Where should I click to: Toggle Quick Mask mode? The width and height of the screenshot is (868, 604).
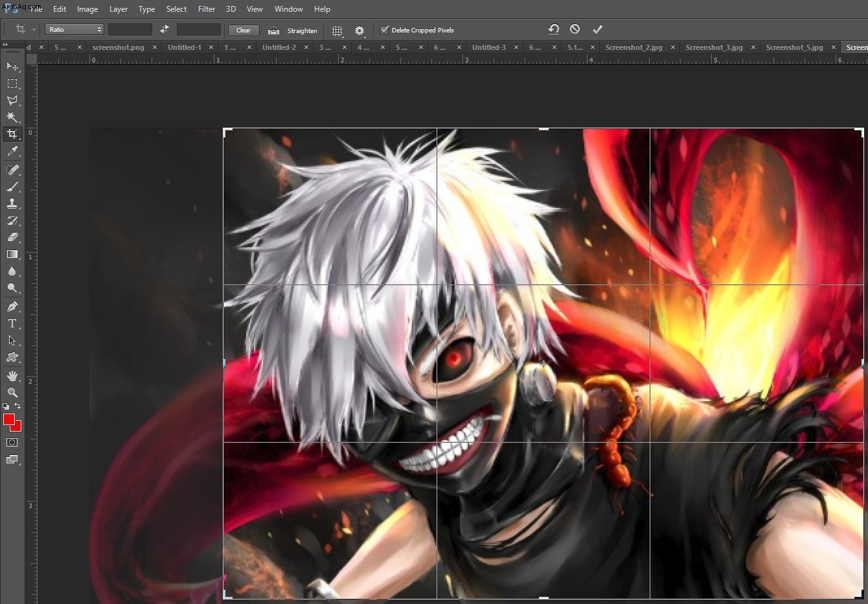12,443
